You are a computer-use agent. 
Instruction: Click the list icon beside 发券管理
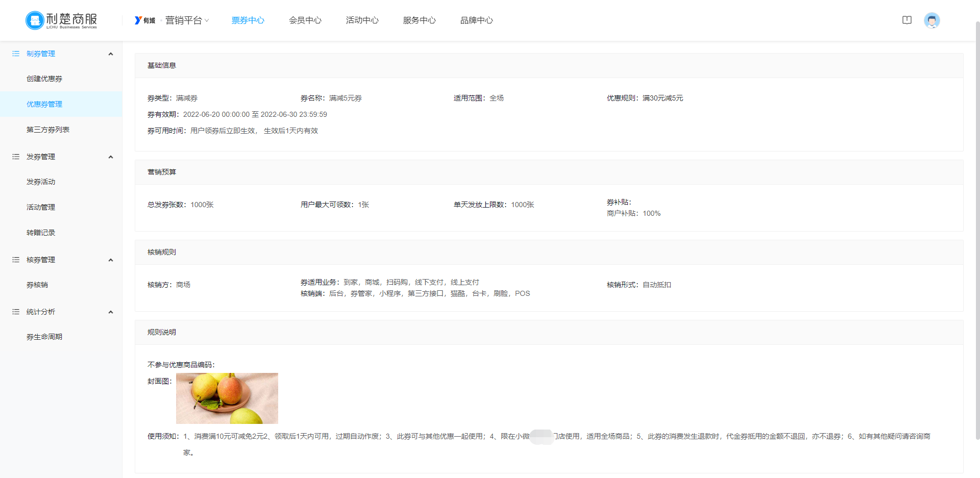click(16, 157)
